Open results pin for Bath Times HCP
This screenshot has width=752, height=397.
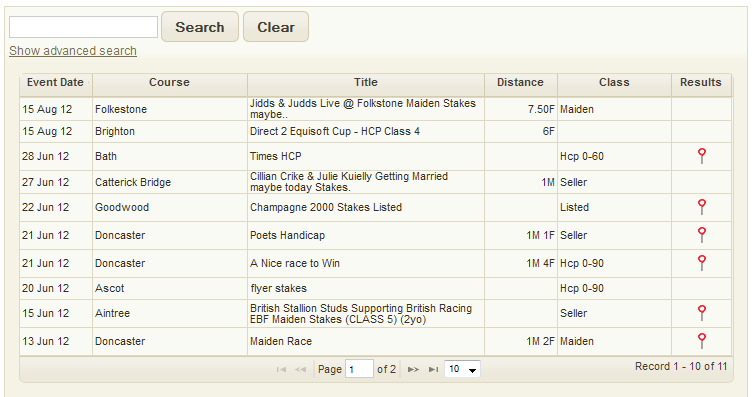tap(702, 156)
